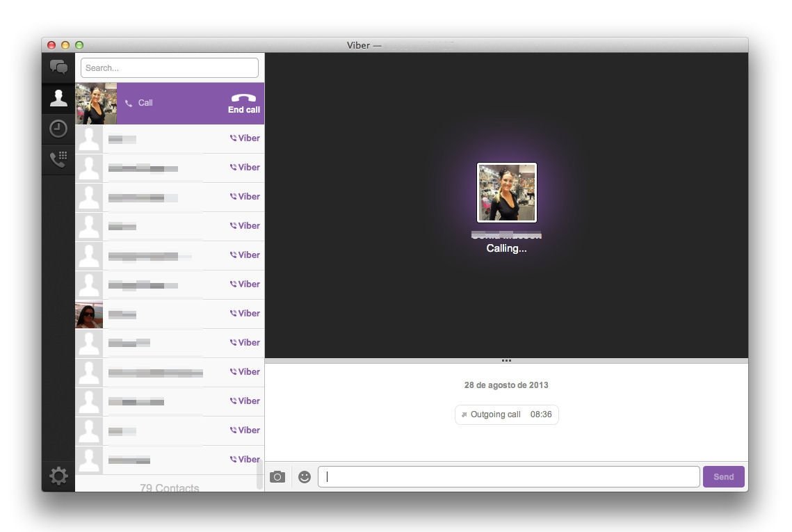This screenshot has width=792, height=532.
Task: Click the date "28 de agosto de 2013"
Action: tap(506, 385)
